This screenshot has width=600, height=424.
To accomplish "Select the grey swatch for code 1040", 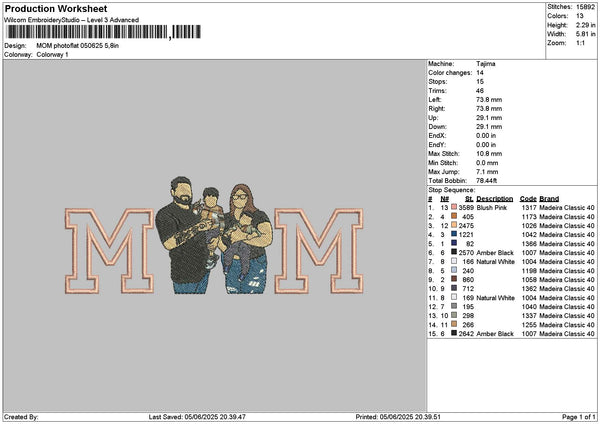I will click(454, 306).
